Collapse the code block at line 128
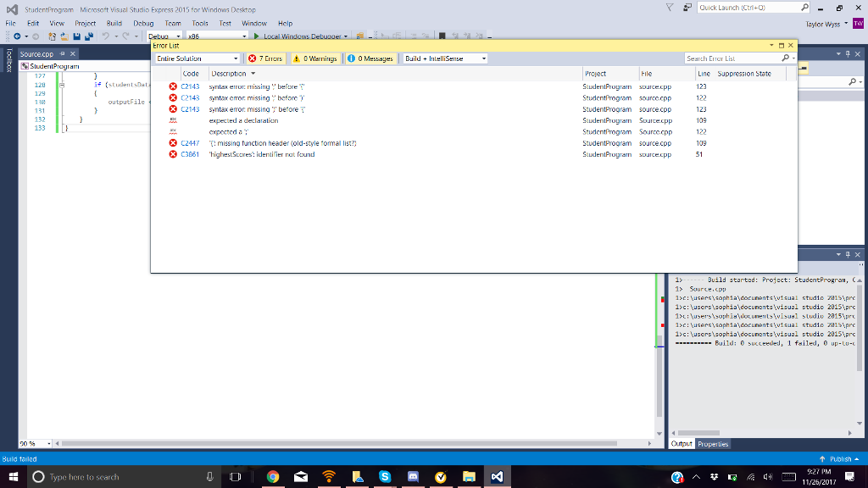This screenshot has height=488, width=868. (62, 86)
